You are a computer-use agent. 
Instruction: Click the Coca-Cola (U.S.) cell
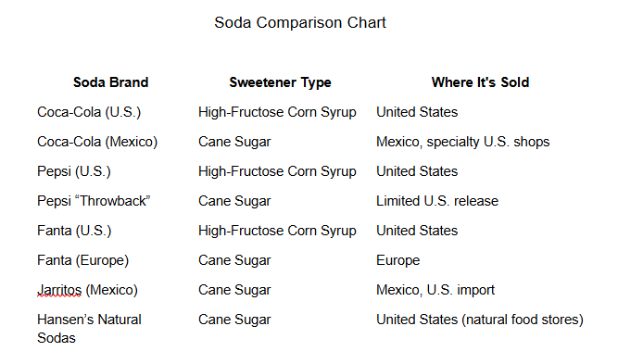(x=89, y=112)
